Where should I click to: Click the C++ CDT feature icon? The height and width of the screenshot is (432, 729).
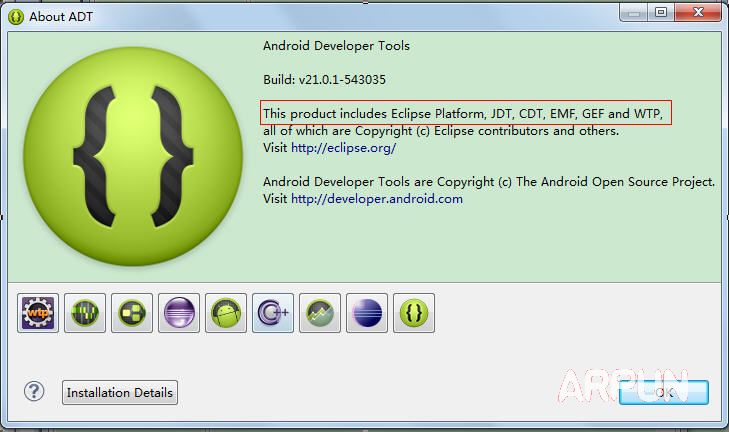coord(273,313)
